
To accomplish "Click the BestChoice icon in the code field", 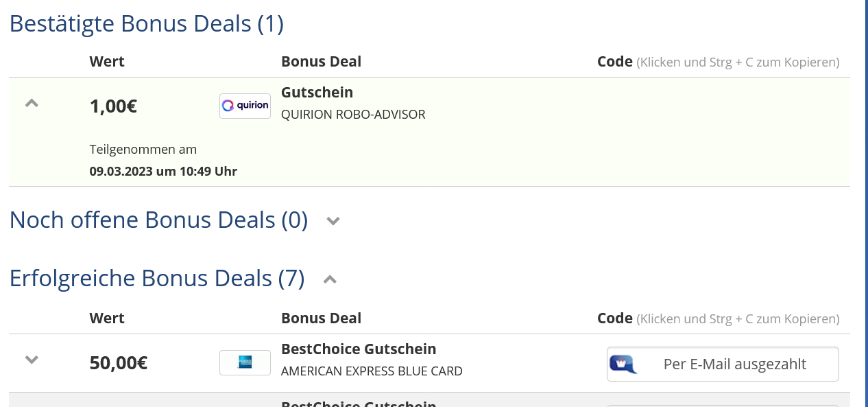I will click(x=623, y=364).
